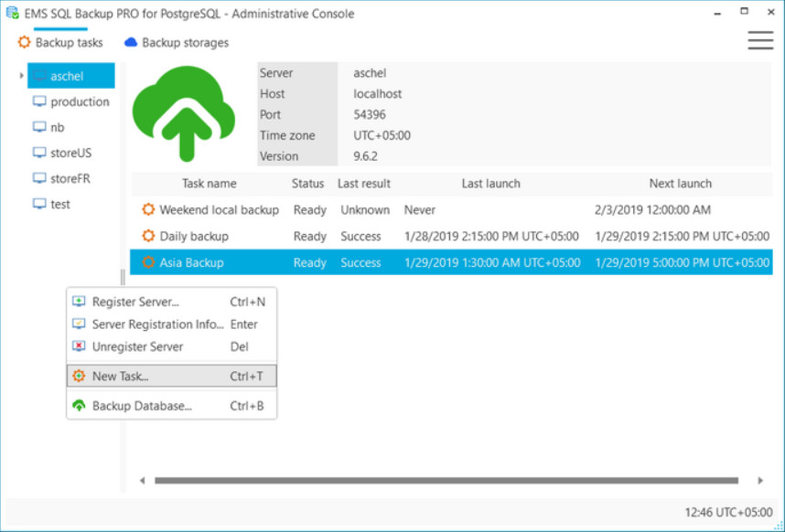785x532 pixels.
Task: Click the Server Registration Info menu icon
Action: 79,324
